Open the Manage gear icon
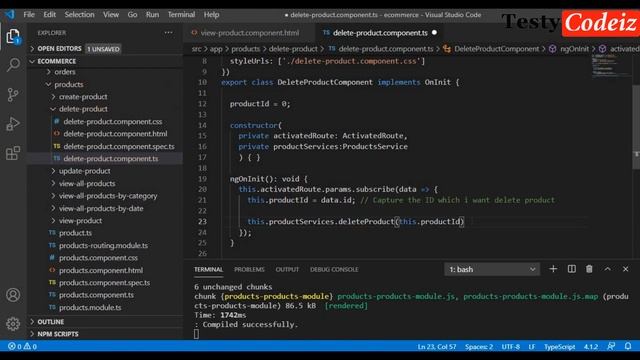Viewport: 640px width, 360px height. (x=13, y=324)
